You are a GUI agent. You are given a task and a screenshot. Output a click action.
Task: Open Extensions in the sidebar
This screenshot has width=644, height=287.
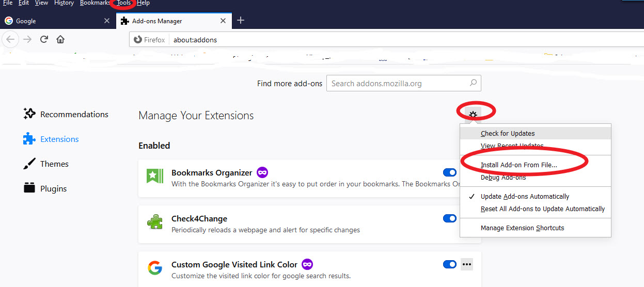click(51, 139)
